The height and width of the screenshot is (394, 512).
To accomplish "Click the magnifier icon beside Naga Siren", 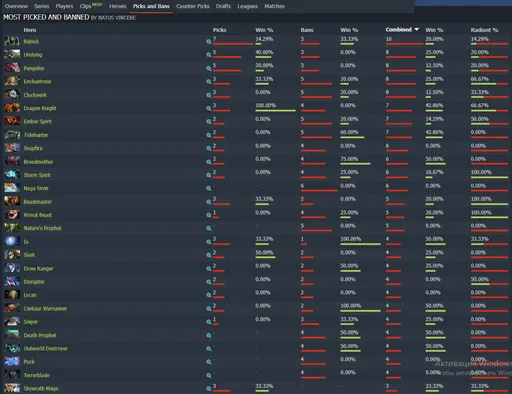I will click(x=209, y=188).
